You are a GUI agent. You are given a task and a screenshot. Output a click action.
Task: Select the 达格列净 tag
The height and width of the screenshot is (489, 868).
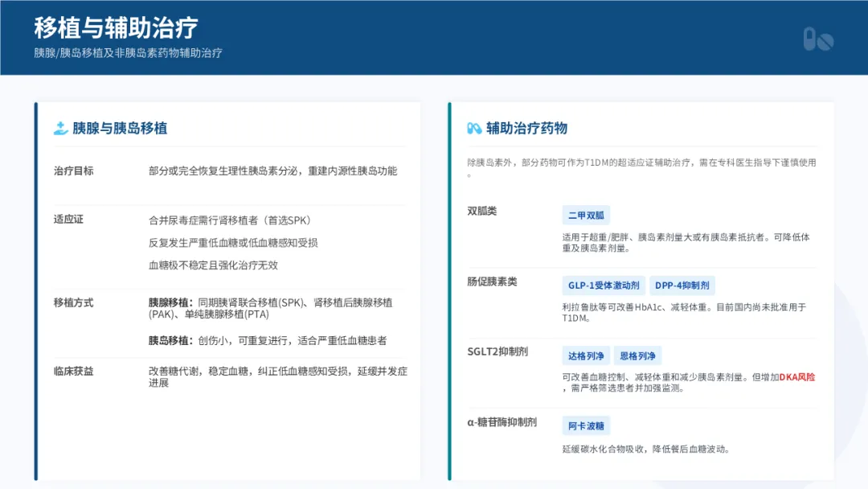586,356
